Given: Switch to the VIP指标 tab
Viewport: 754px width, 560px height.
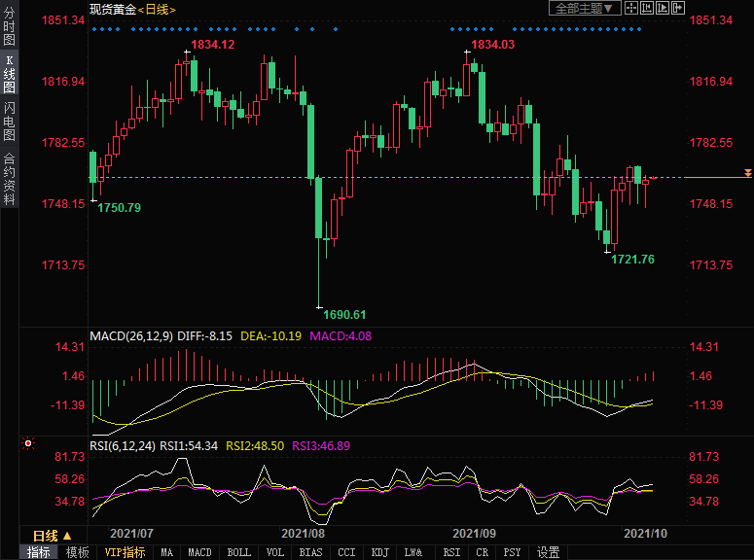Looking at the screenshot, I should click(125, 552).
